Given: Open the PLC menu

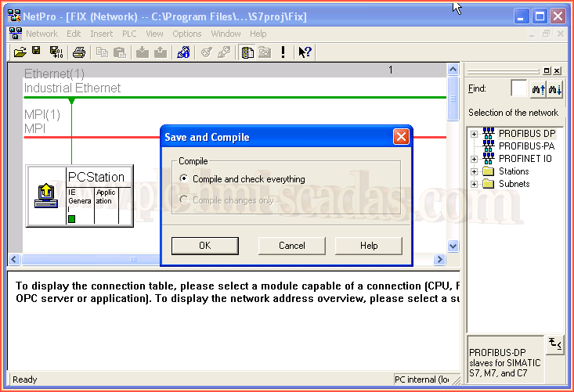Looking at the screenshot, I should pos(128,34).
